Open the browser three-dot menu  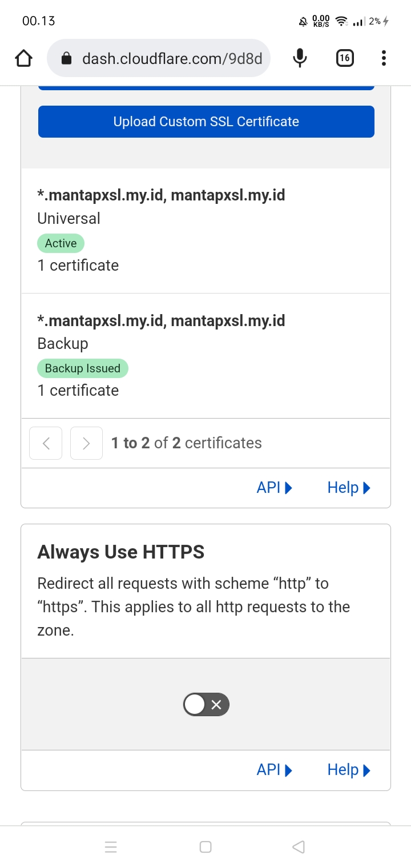point(384,58)
